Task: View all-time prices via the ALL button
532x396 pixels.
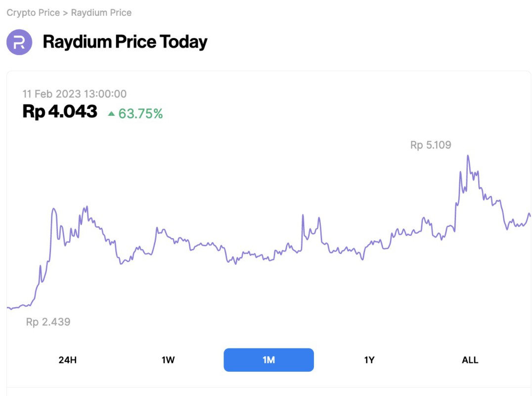Action: pyautogui.click(x=470, y=360)
